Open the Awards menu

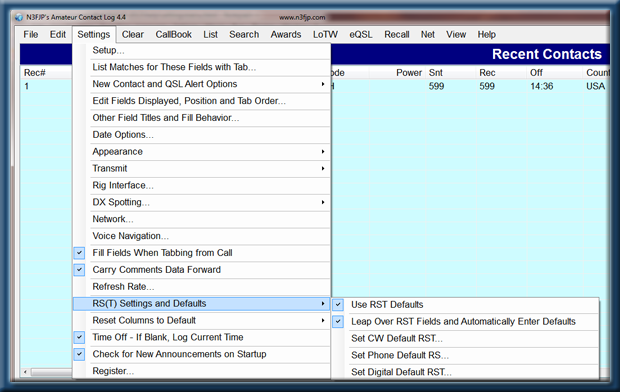(x=285, y=34)
